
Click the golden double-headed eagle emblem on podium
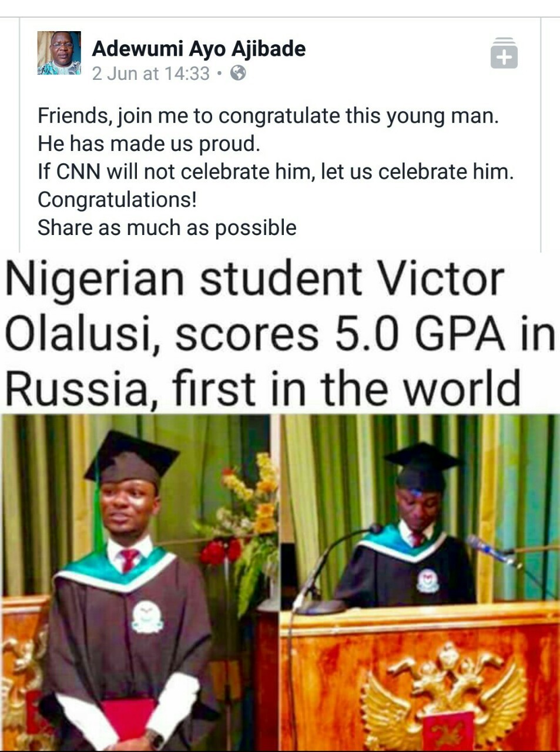pos(445,693)
